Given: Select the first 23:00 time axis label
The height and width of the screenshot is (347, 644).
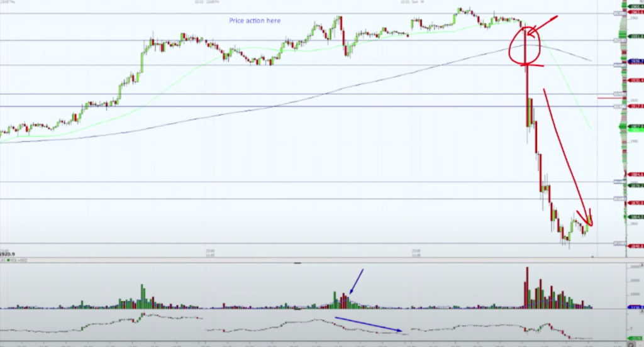Looking at the screenshot, I should click(211, 250).
